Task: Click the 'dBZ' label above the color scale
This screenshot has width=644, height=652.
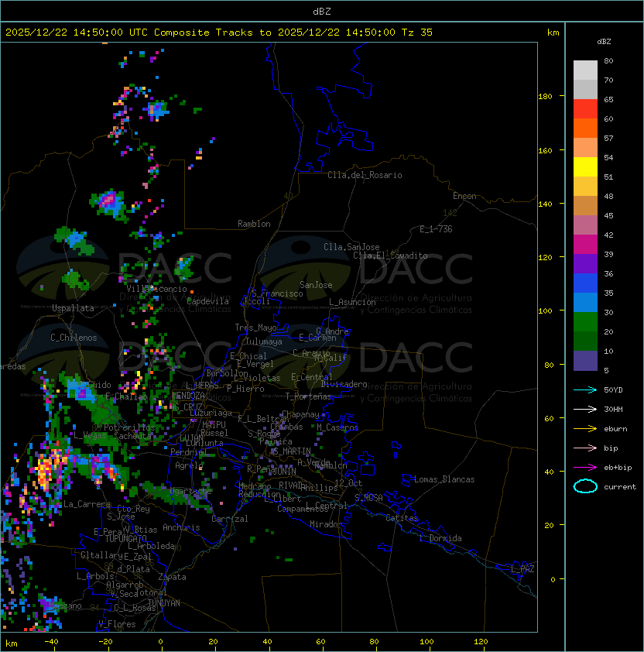Action: 604,42
